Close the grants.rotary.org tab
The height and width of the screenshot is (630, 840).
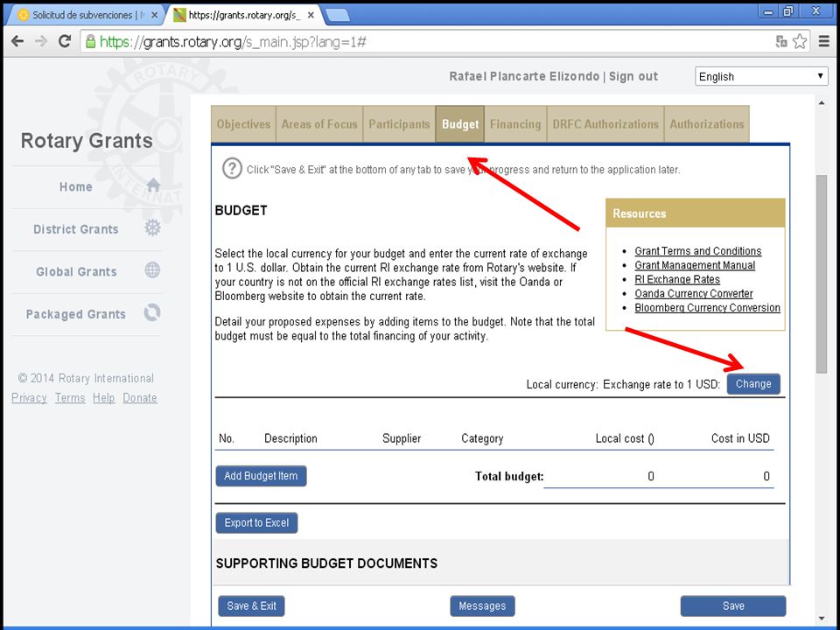point(311,15)
